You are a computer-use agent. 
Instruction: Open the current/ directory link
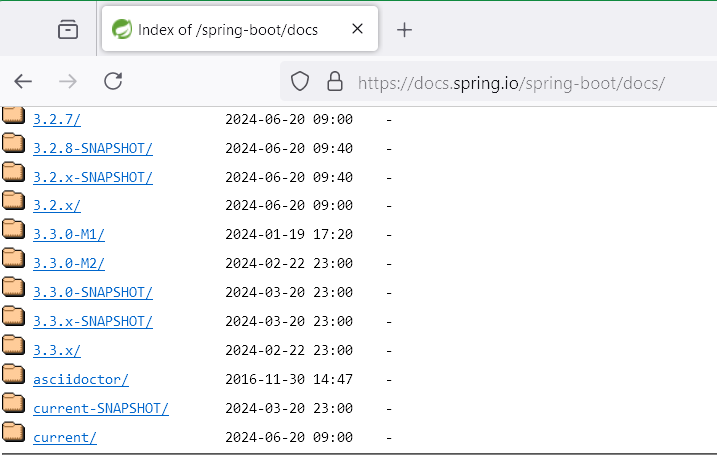tap(65, 437)
